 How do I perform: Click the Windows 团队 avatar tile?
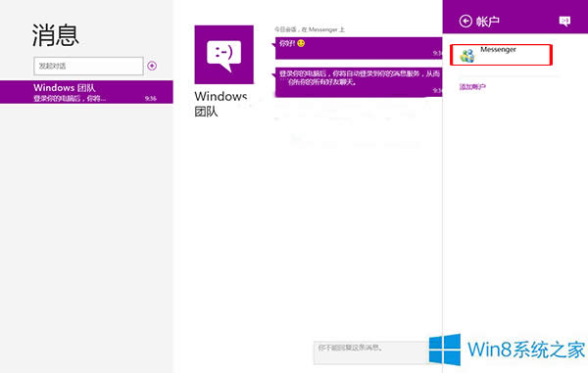(223, 55)
